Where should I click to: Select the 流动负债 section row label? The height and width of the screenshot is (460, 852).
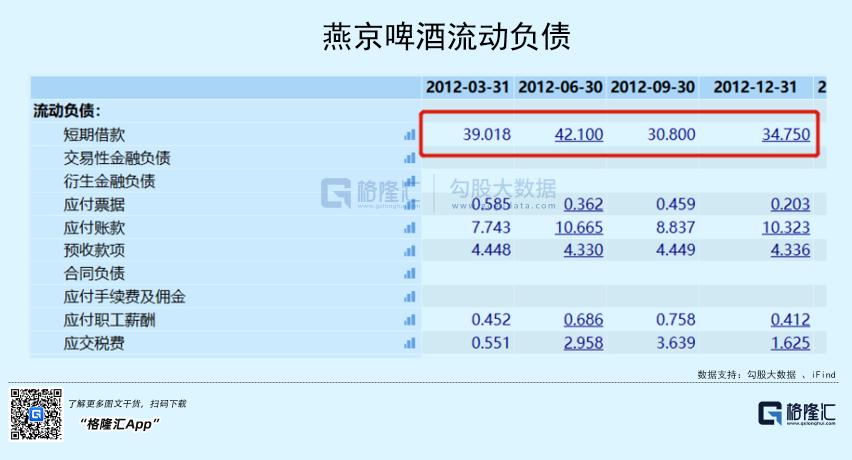click(67, 111)
